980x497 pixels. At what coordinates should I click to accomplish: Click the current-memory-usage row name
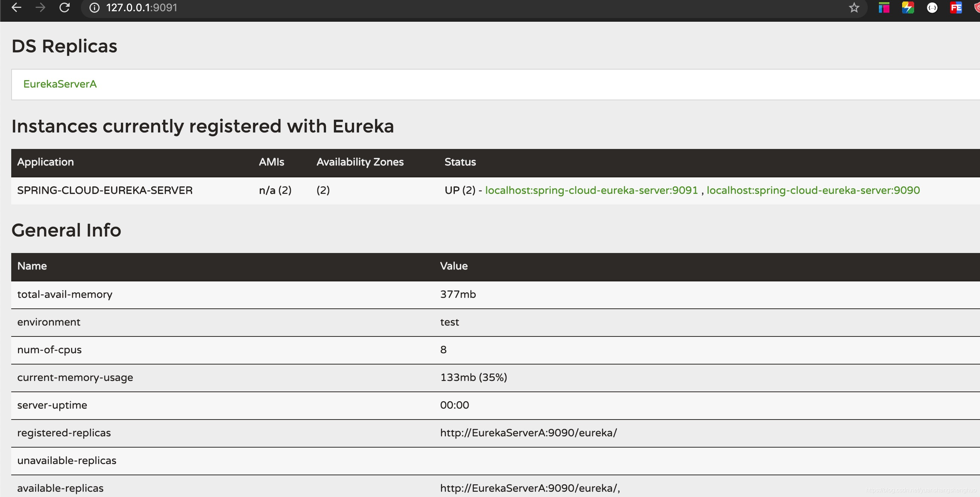click(75, 378)
